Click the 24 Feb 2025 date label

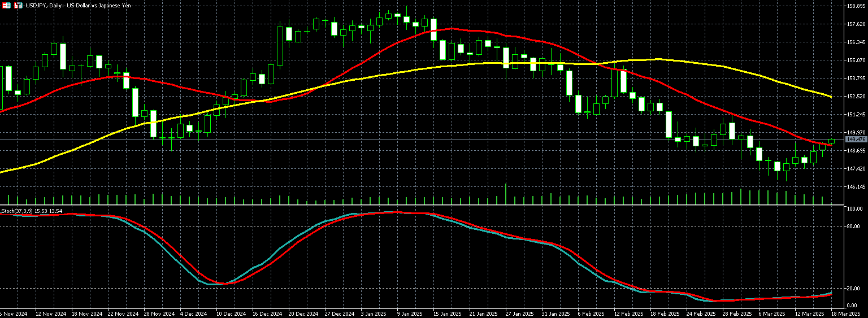coord(702,313)
